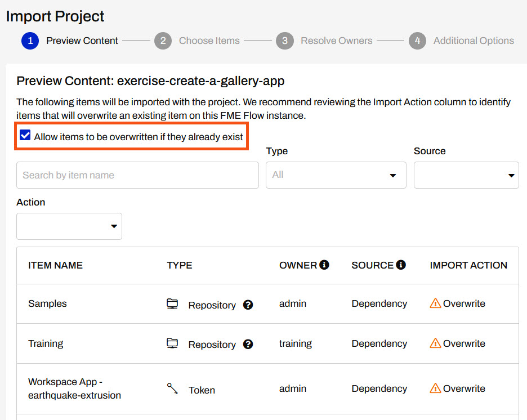Click the token key icon in Workspace App row

point(172,388)
